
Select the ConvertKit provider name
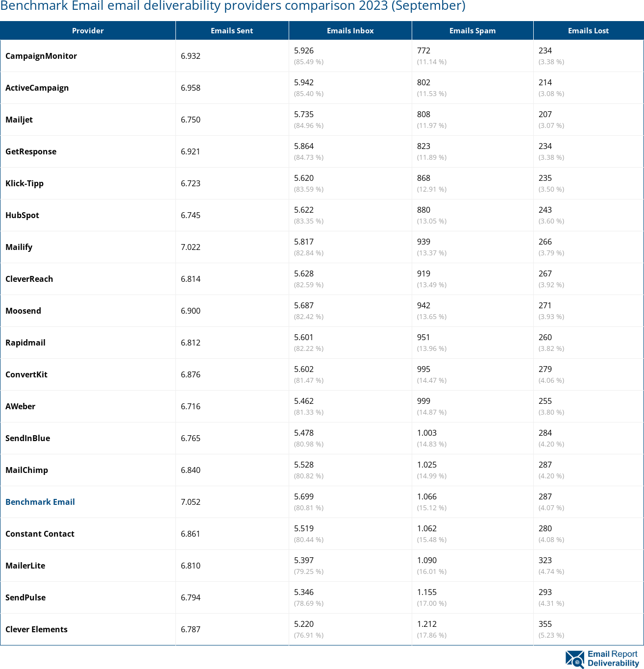(26, 374)
